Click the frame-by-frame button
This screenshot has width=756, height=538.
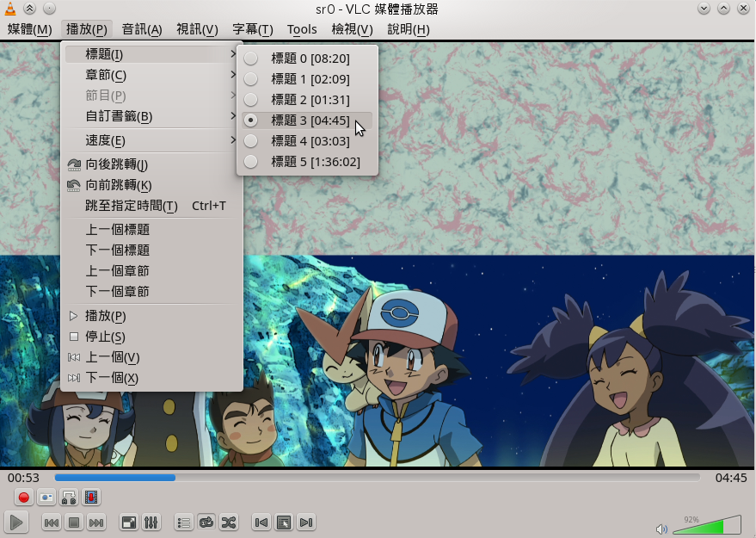coord(91,497)
